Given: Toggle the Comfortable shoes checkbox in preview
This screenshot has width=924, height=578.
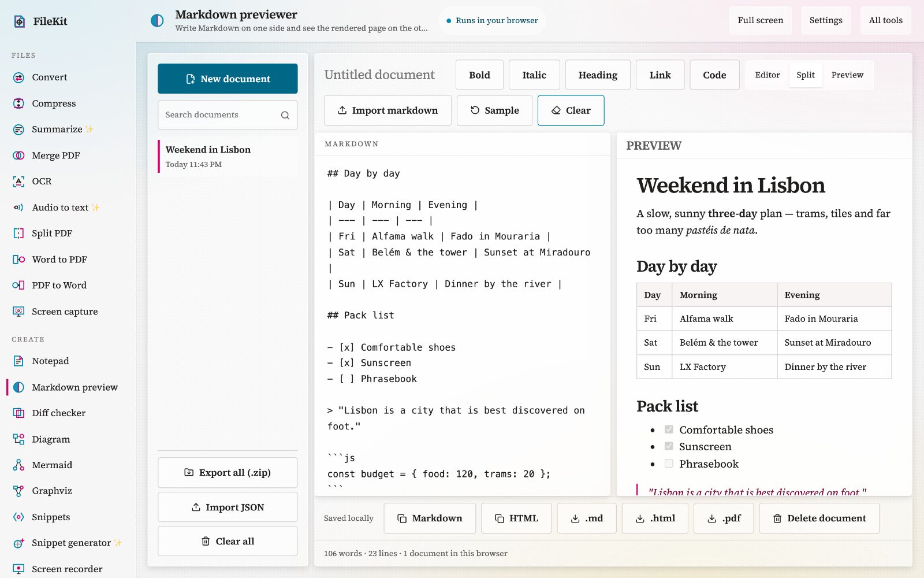Looking at the screenshot, I should pos(669,429).
